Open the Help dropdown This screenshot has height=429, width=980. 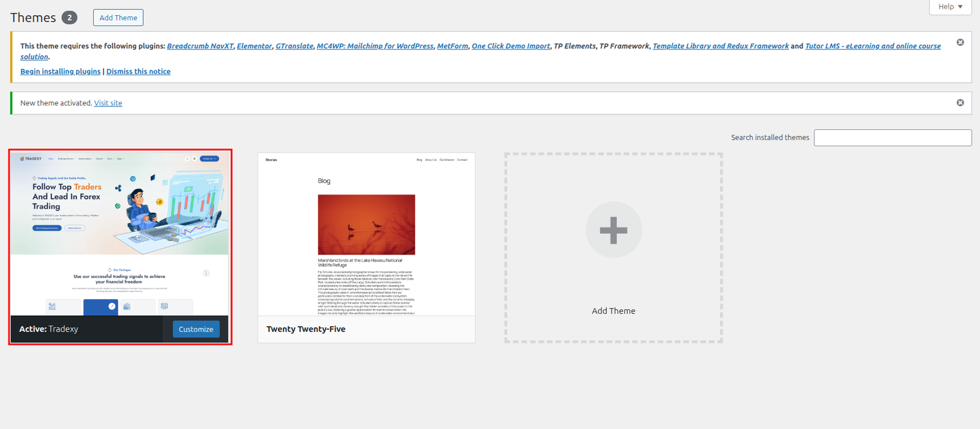(x=950, y=7)
